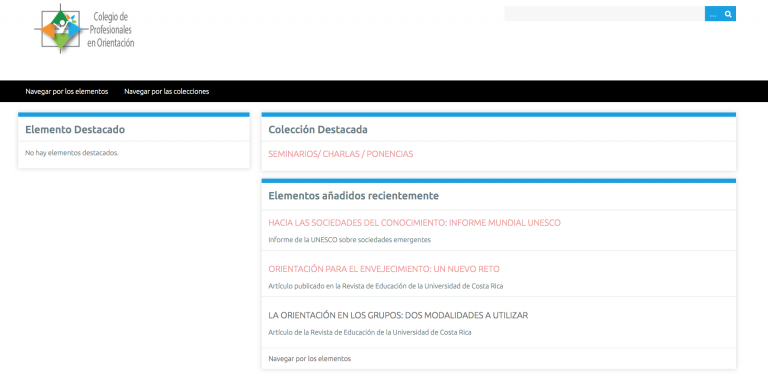Focus the search text field in header
The width and height of the screenshot is (768, 378).
(x=604, y=14)
